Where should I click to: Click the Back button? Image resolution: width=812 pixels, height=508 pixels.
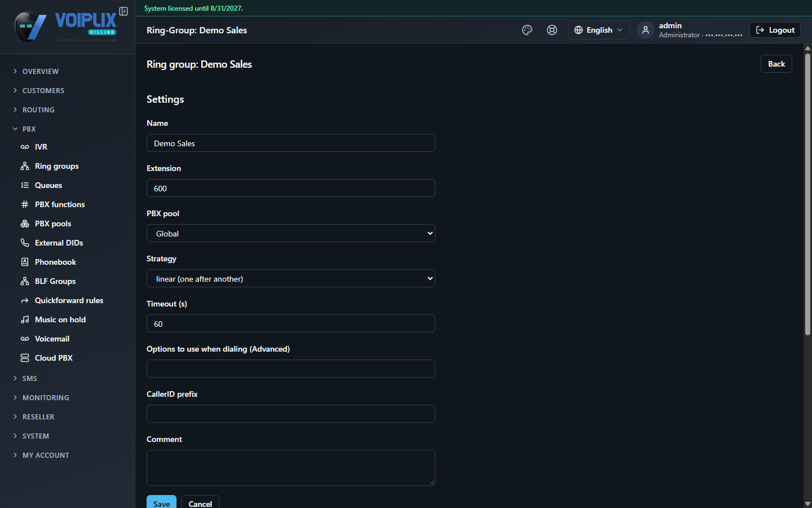click(776, 64)
